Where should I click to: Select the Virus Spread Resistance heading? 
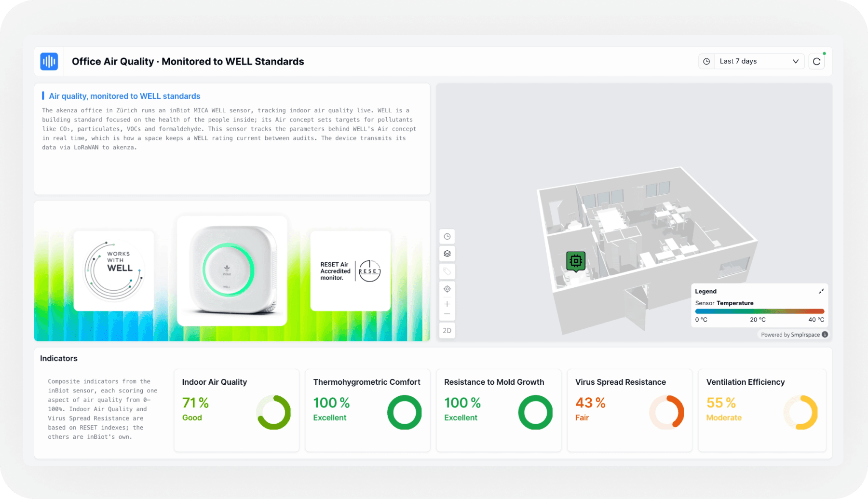[x=620, y=382]
